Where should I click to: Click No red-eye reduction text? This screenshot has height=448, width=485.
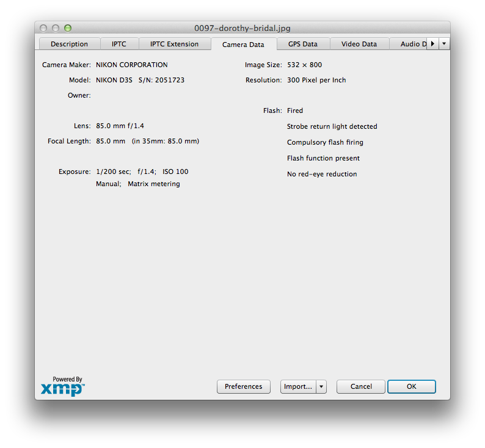click(x=322, y=174)
